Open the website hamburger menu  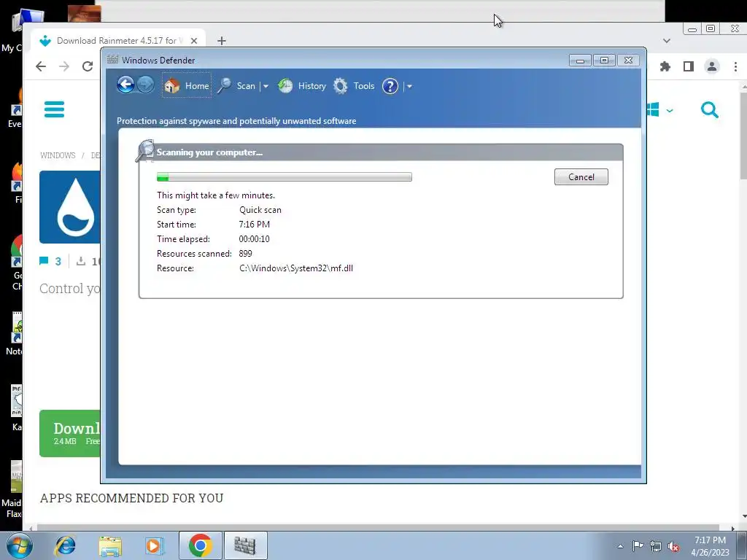coord(54,109)
